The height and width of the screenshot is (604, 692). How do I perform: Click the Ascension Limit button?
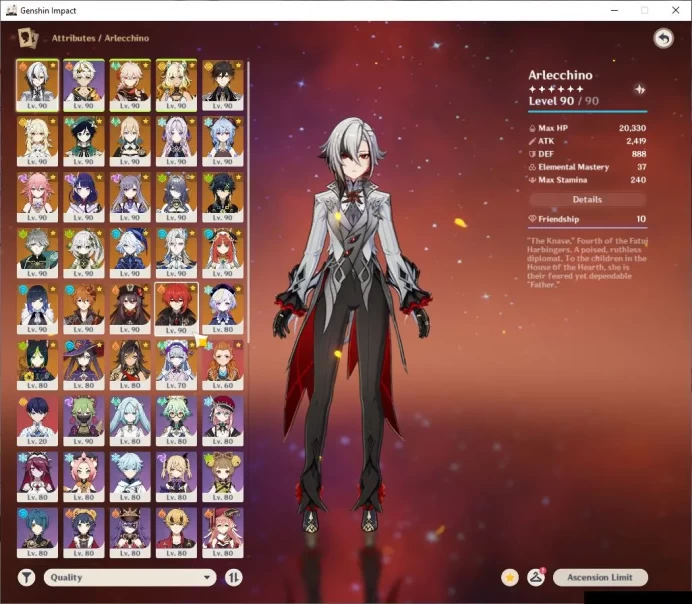tap(600, 577)
